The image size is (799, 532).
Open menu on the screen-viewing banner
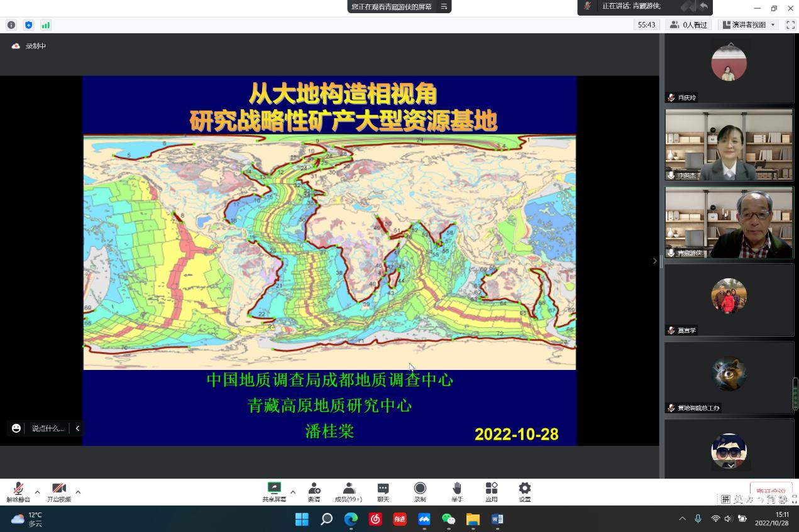click(444, 7)
